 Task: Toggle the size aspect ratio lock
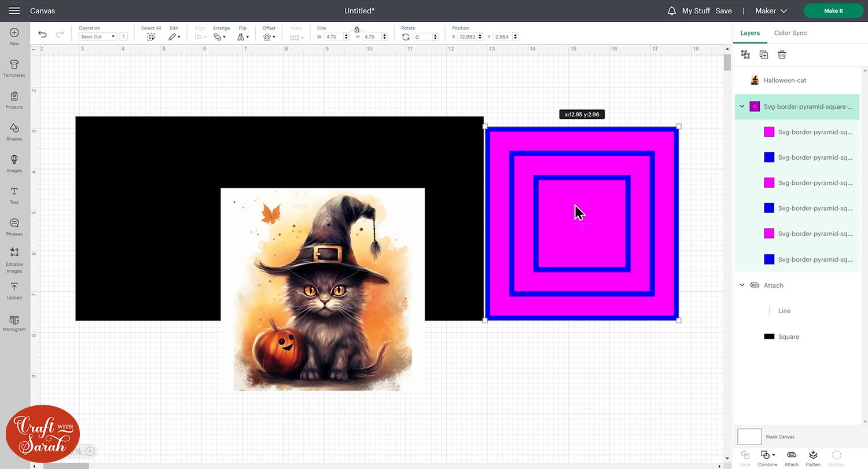click(356, 29)
